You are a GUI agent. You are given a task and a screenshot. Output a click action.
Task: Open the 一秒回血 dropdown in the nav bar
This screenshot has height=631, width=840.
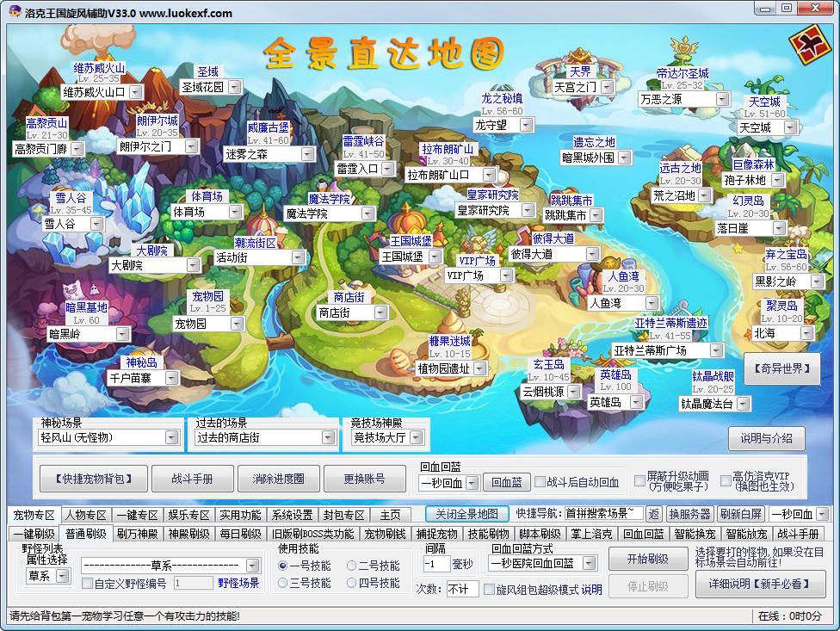coord(823,514)
